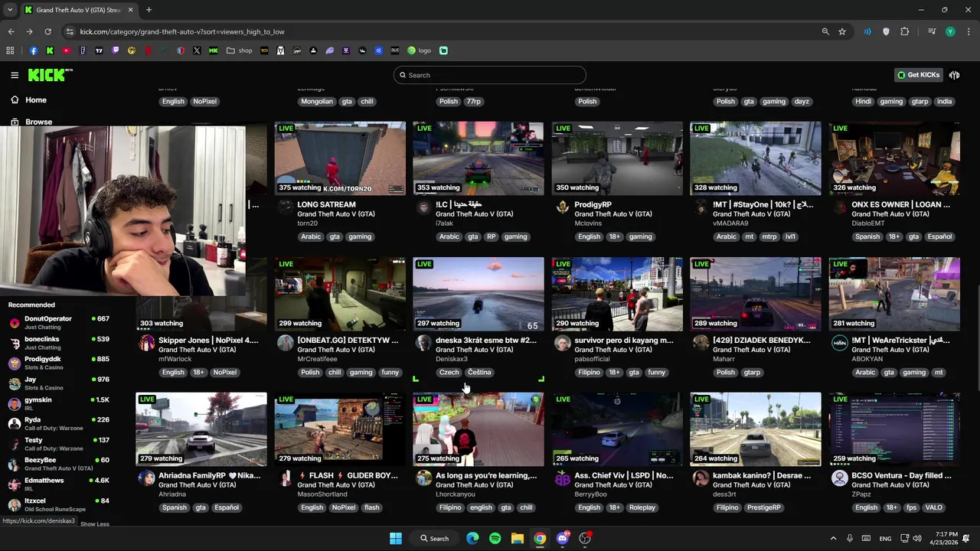The width and height of the screenshot is (980, 551).
Task: Bookmark this page with the star icon
Action: [842, 31]
